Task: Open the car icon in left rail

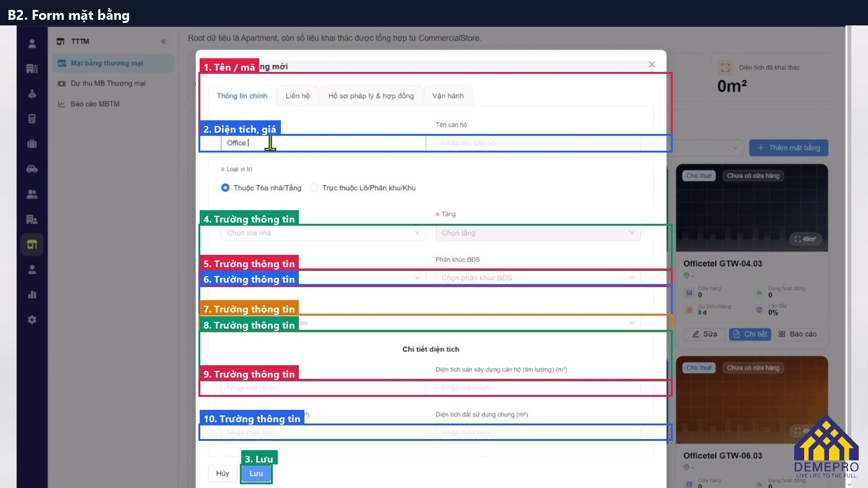Action: (32, 169)
